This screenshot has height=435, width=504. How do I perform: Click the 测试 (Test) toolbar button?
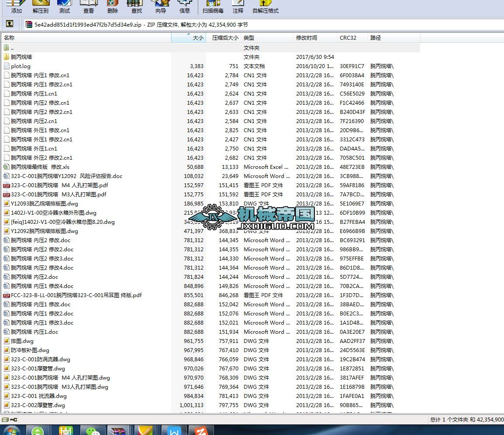point(64,7)
